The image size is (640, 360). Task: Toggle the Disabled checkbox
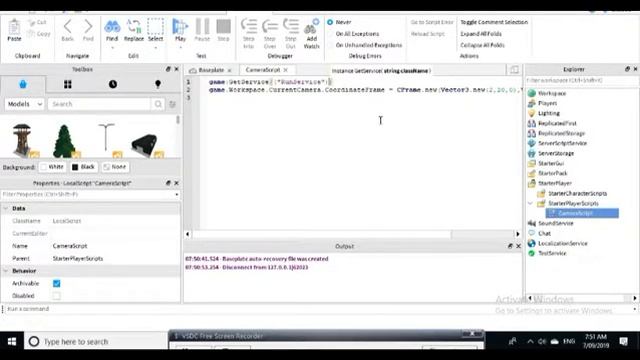pos(57,296)
